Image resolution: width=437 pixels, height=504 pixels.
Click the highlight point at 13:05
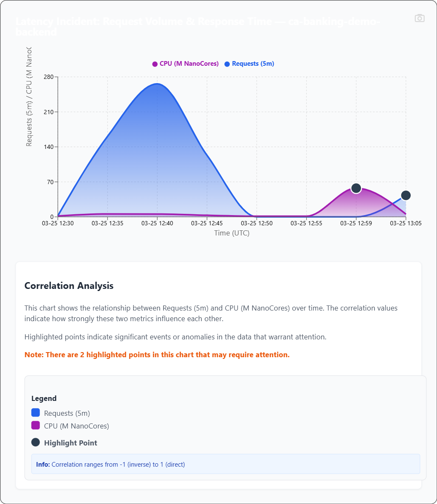pos(406,196)
